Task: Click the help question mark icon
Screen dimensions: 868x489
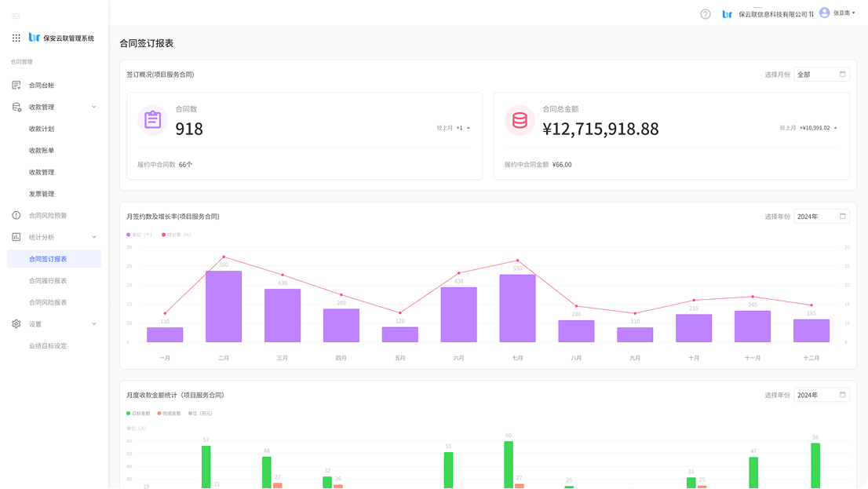Action: tap(705, 14)
